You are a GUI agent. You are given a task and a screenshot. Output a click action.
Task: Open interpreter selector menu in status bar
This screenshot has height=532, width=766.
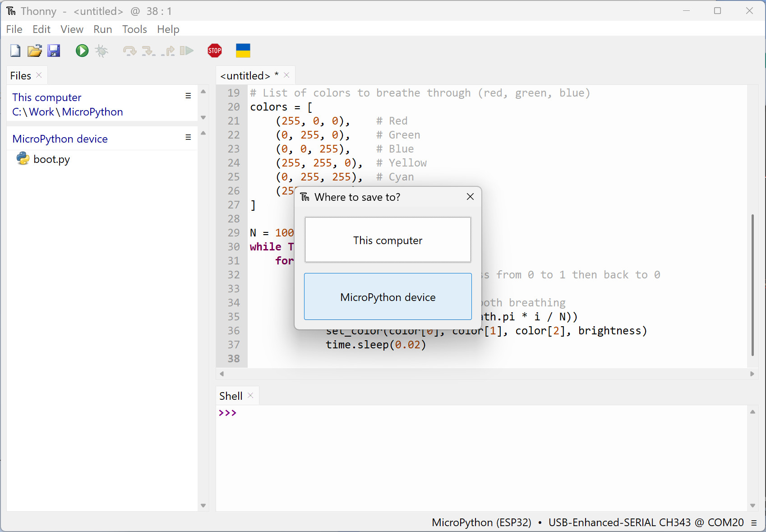coord(754,523)
